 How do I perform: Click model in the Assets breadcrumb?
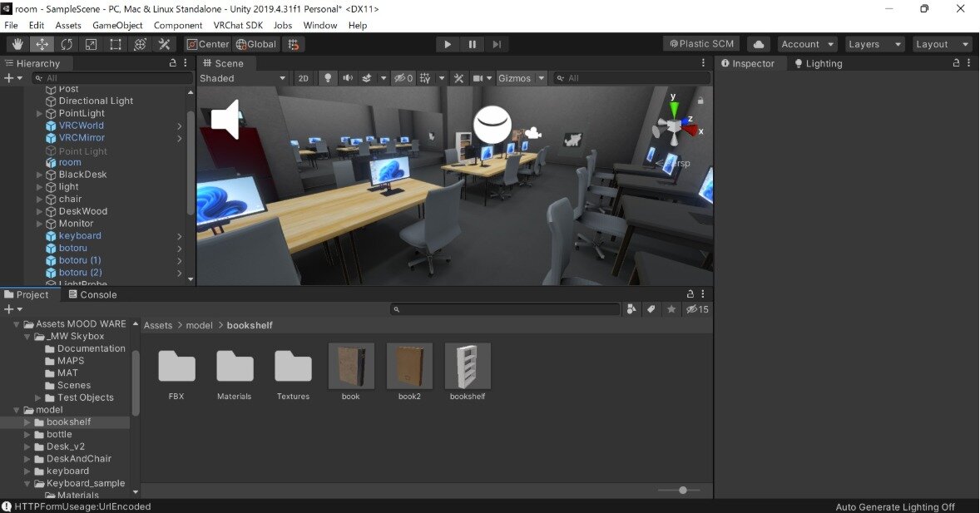coord(199,325)
